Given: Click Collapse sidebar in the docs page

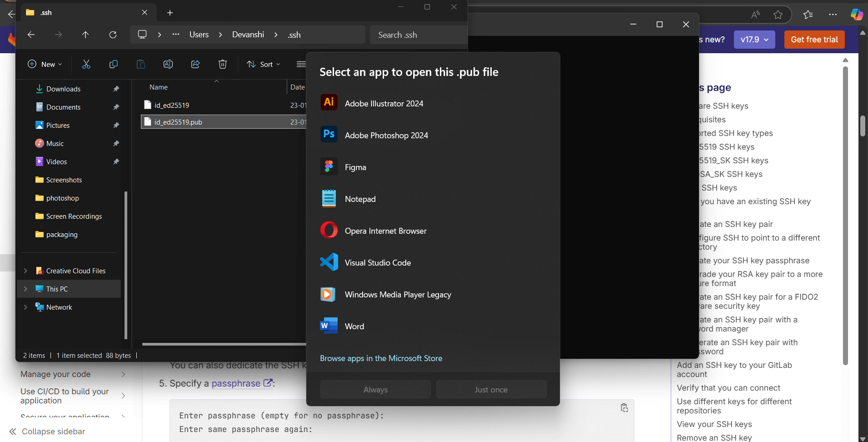Looking at the screenshot, I should click(47, 432).
